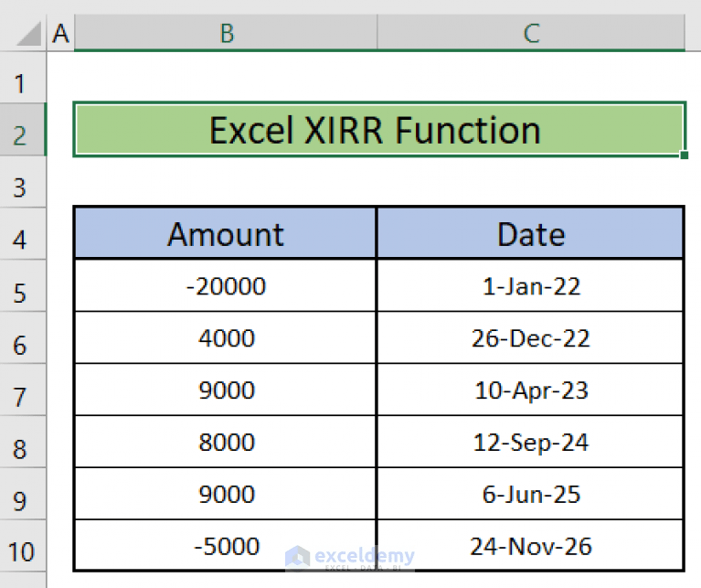This screenshot has height=588, width=701.
Task: Select the cell containing 4000
Action: pyautogui.click(x=226, y=337)
